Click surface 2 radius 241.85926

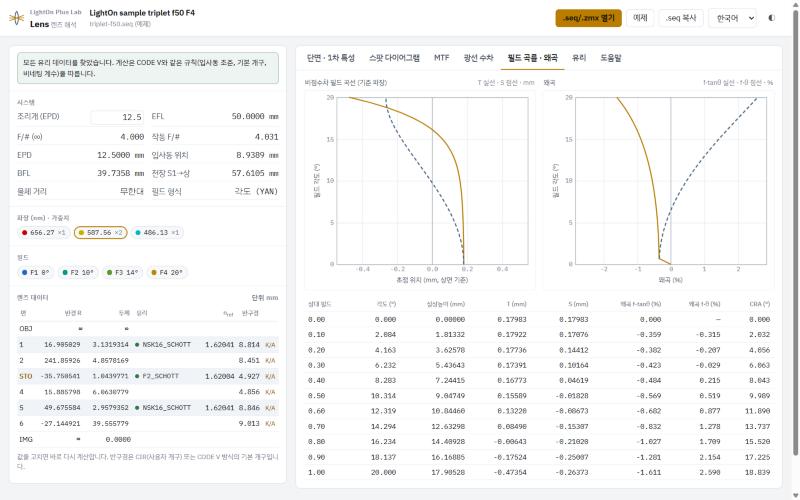point(62,361)
